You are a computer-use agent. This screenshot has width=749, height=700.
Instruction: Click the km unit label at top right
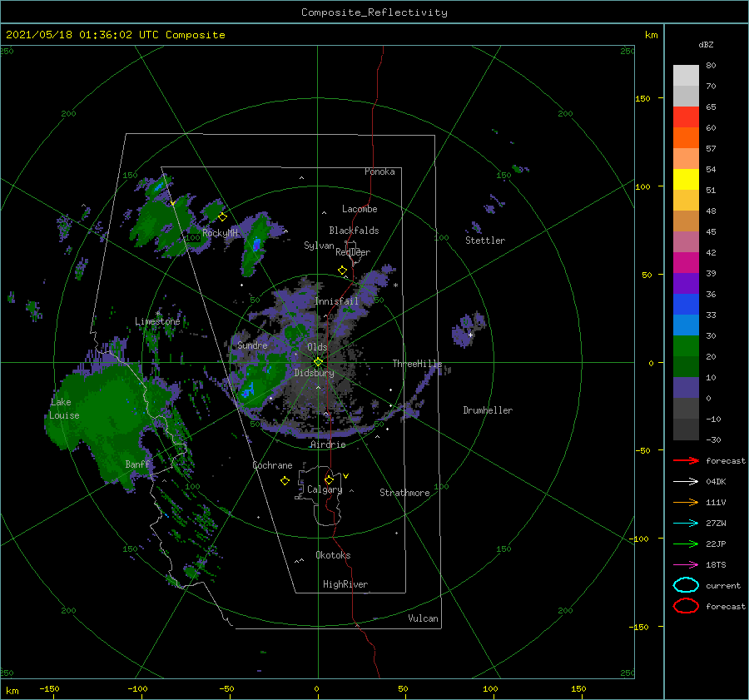tap(651, 35)
